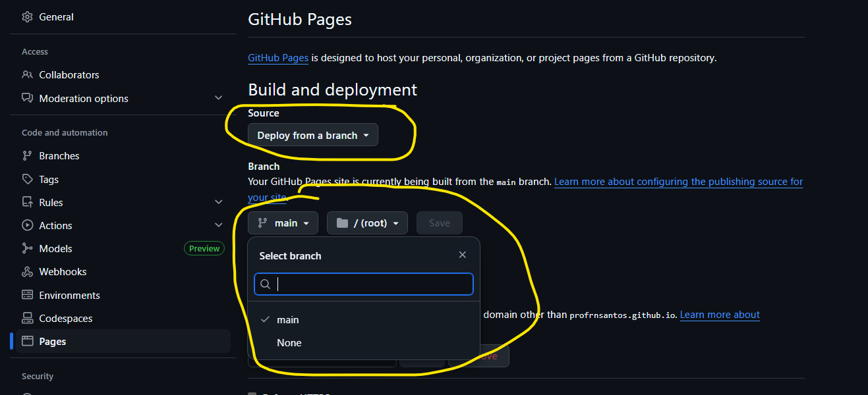Expand the Actions sidebar section
The width and height of the screenshot is (868, 395).
(x=219, y=225)
